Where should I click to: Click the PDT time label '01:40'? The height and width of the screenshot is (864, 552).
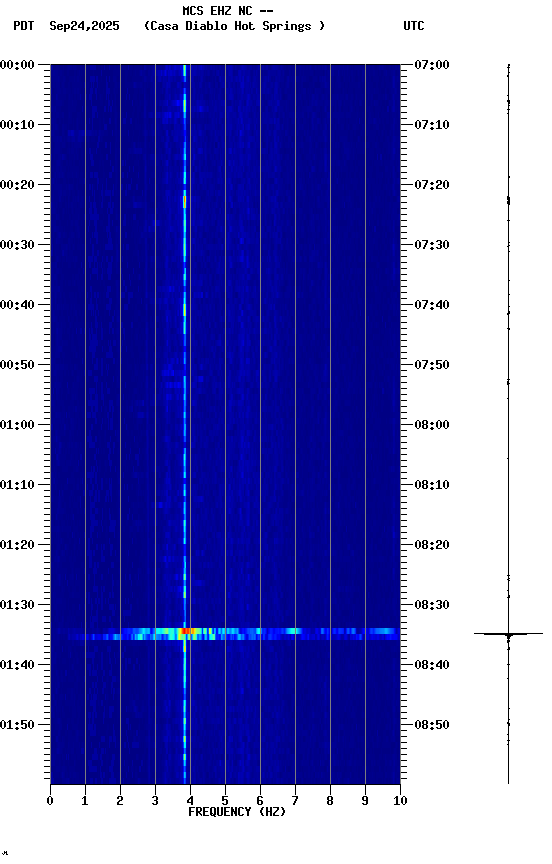(x=17, y=665)
